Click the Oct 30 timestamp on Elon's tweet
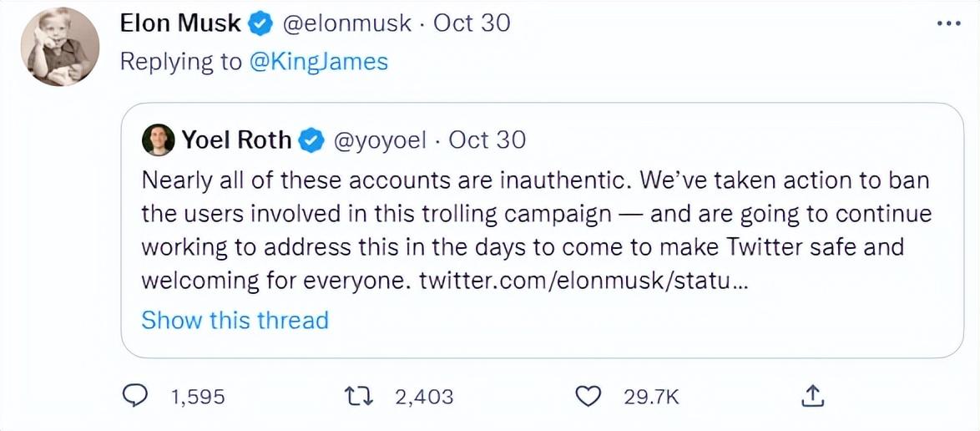 (472, 23)
